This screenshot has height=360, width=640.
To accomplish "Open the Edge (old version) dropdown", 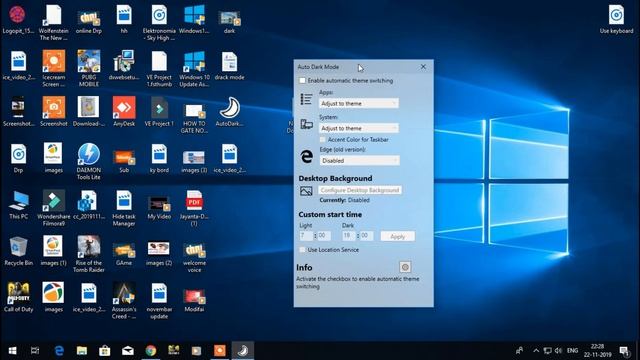I will coord(360,160).
